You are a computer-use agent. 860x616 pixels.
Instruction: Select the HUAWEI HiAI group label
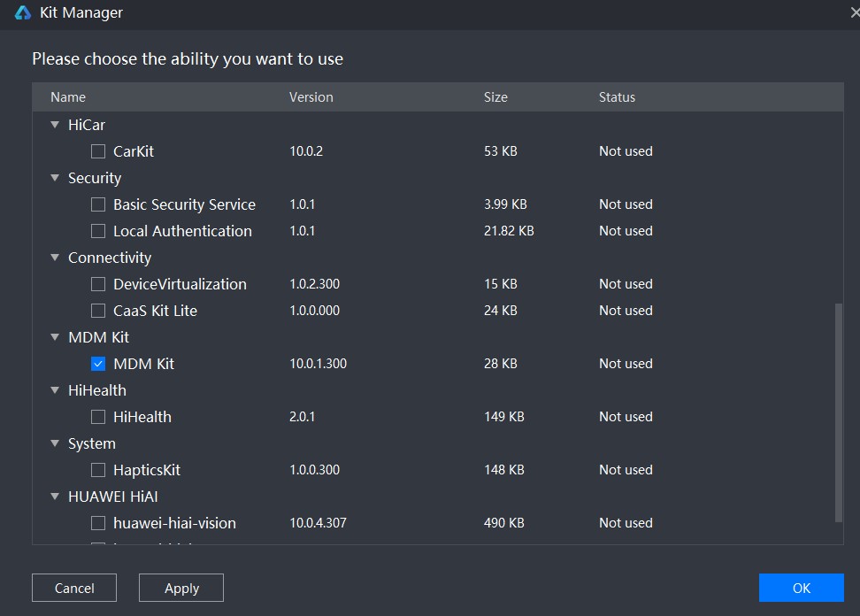[x=113, y=497]
